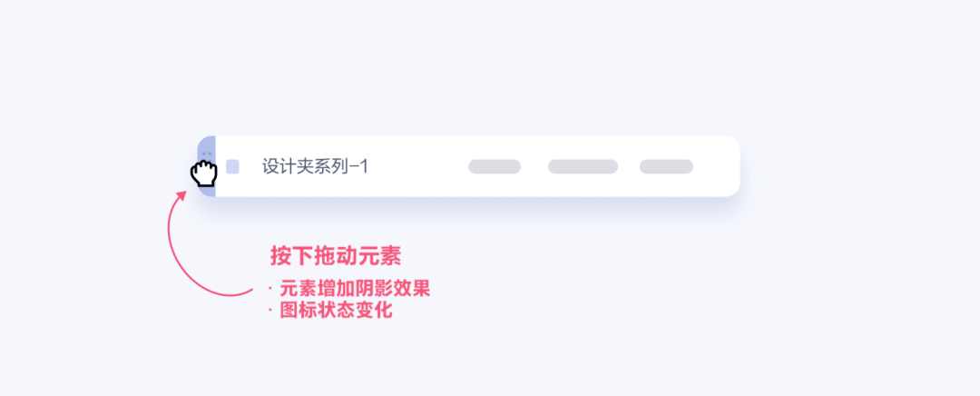Click bullet dot before 图标状态变化
This screenshot has height=396, width=980.
[270, 311]
